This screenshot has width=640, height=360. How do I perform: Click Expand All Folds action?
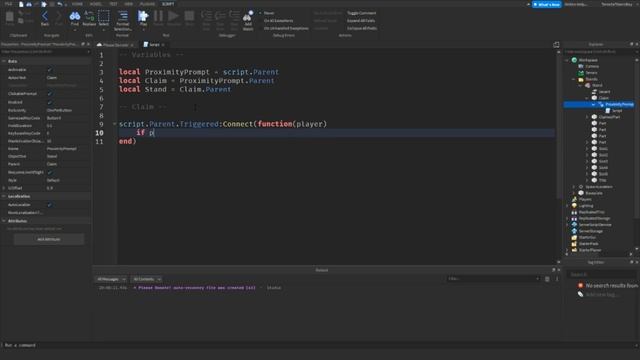click(x=361, y=21)
